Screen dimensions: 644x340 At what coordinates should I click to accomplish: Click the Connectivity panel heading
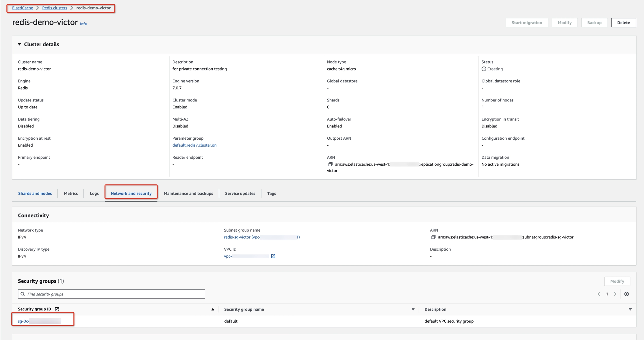34,215
